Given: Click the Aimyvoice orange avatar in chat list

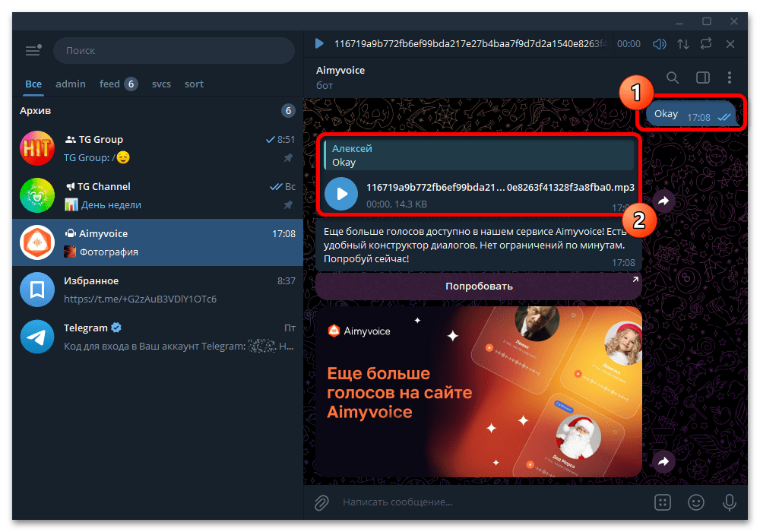Looking at the screenshot, I should tap(37, 242).
